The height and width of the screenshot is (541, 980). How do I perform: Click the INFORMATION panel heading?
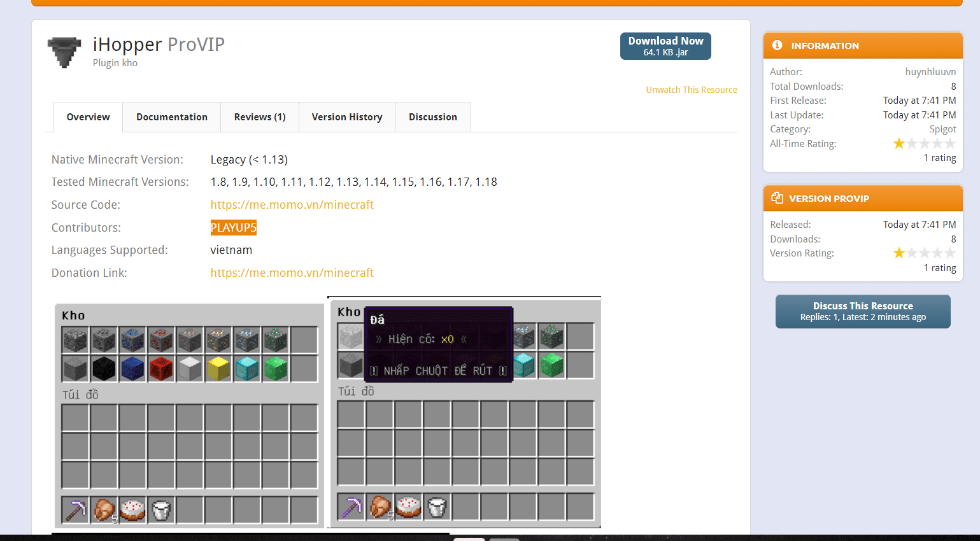[x=825, y=46]
